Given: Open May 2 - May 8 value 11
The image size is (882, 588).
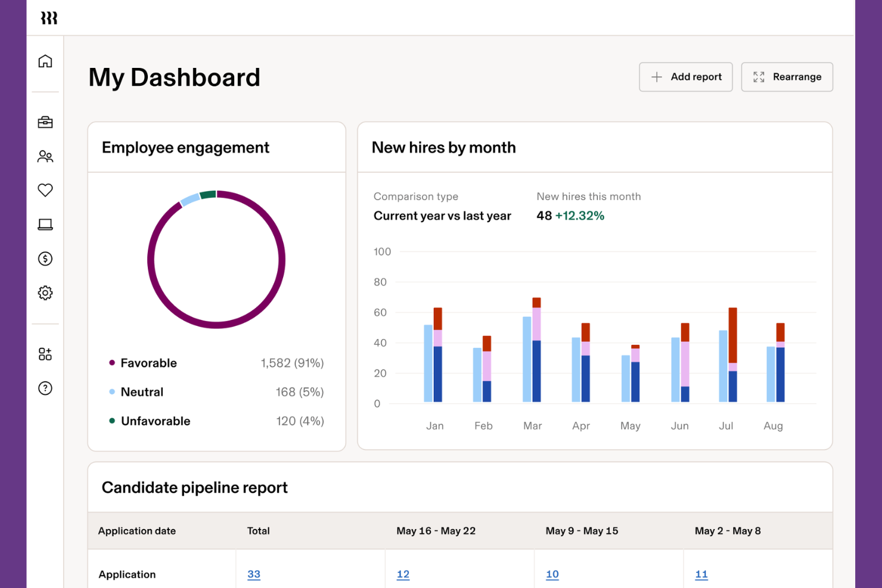Looking at the screenshot, I should coord(701,574).
